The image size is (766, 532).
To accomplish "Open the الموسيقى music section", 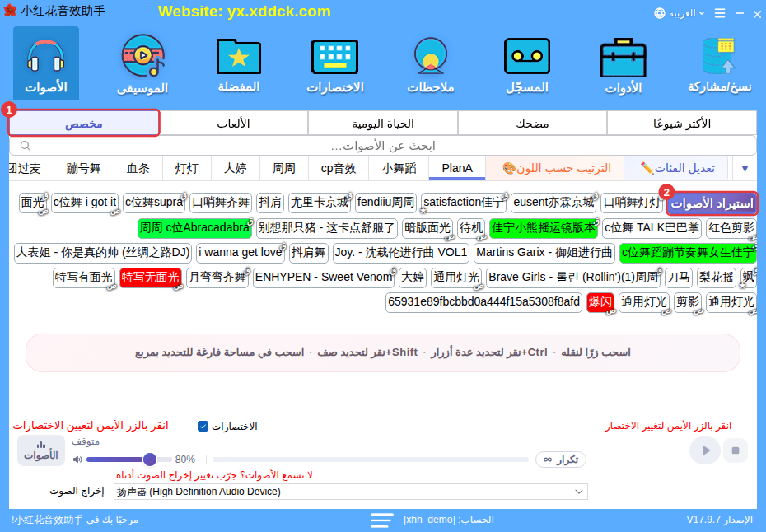I will (x=142, y=63).
